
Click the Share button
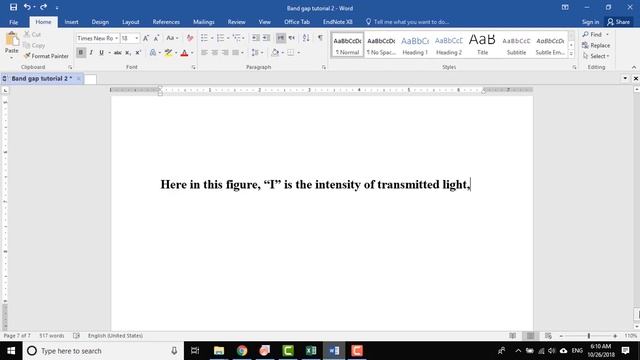[618, 22]
